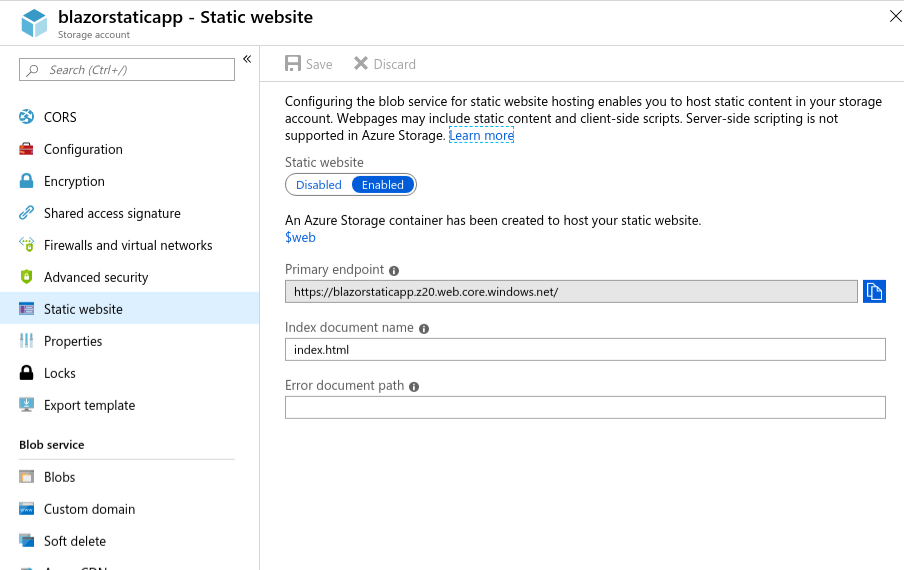Focus the Search (Ctrl+/) field

(x=127, y=70)
